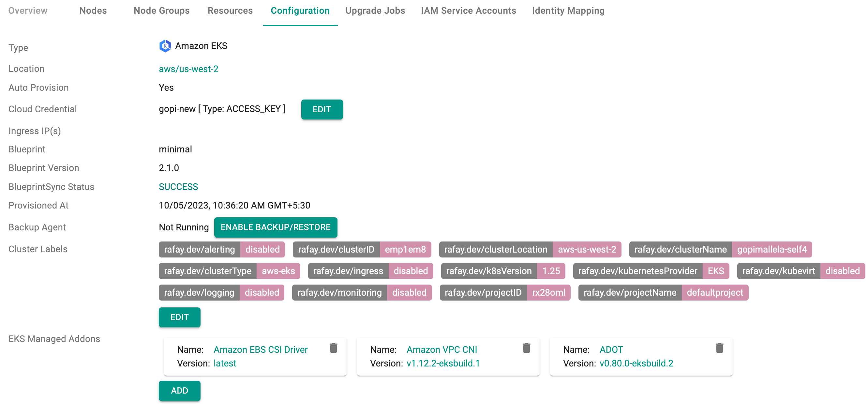Click the 2.1.0 blueprint version value
The image size is (868, 404).
click(169, 168)
